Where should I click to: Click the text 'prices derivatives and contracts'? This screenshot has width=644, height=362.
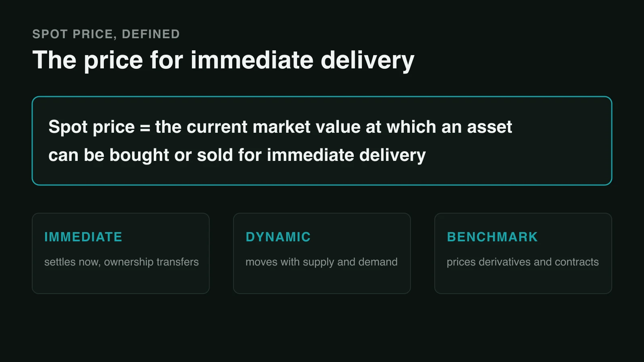(x=523, y=262)
